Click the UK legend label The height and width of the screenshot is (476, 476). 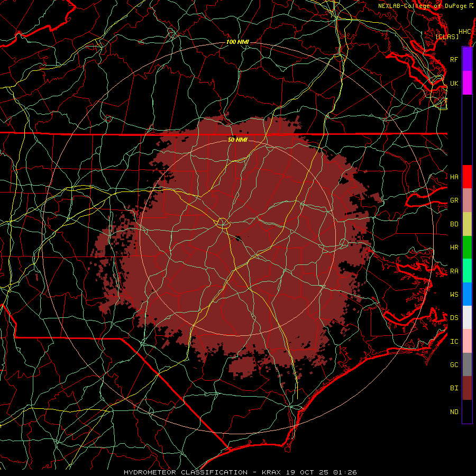[x=454, y=83]
